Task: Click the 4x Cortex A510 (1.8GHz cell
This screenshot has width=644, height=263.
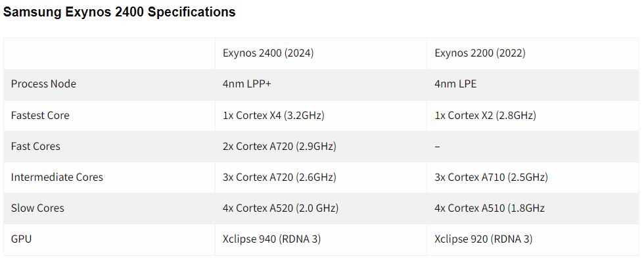Action: click(x=490, y=208)
